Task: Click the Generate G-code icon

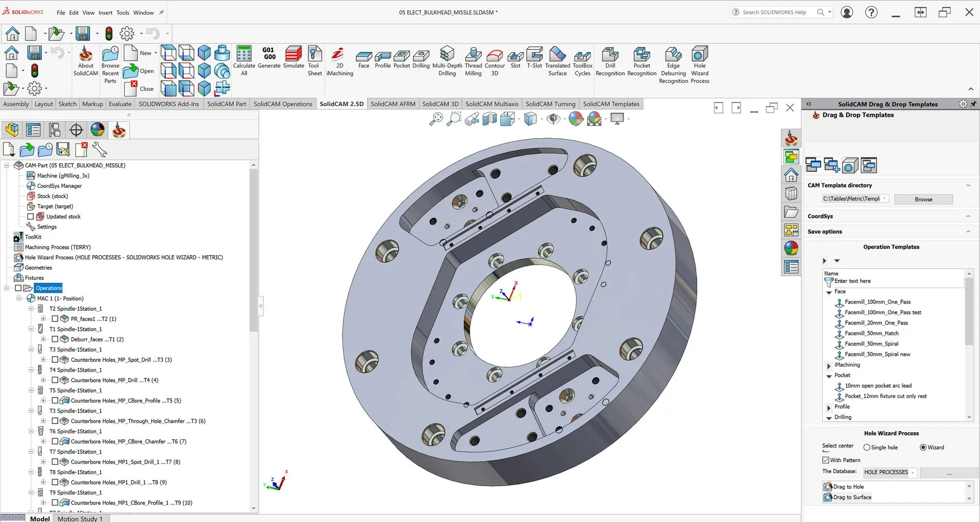Action: (x=269, y=55)
